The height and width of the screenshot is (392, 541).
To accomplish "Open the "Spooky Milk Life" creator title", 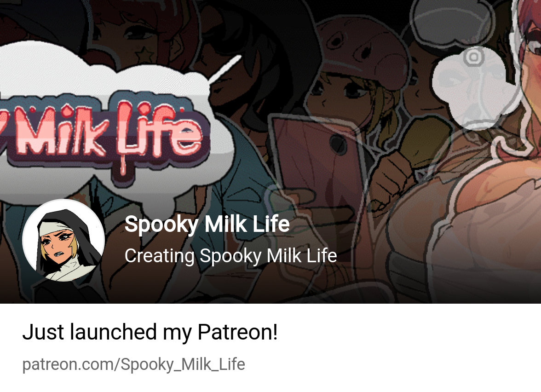I will pos(207,225).
